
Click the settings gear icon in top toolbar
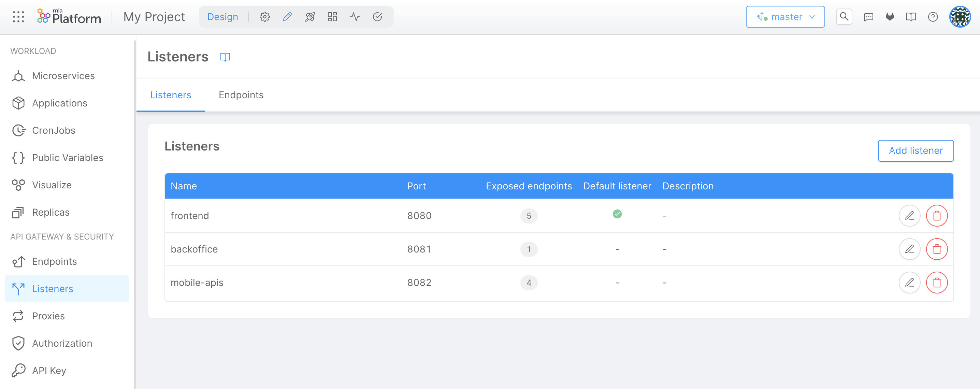264,17
